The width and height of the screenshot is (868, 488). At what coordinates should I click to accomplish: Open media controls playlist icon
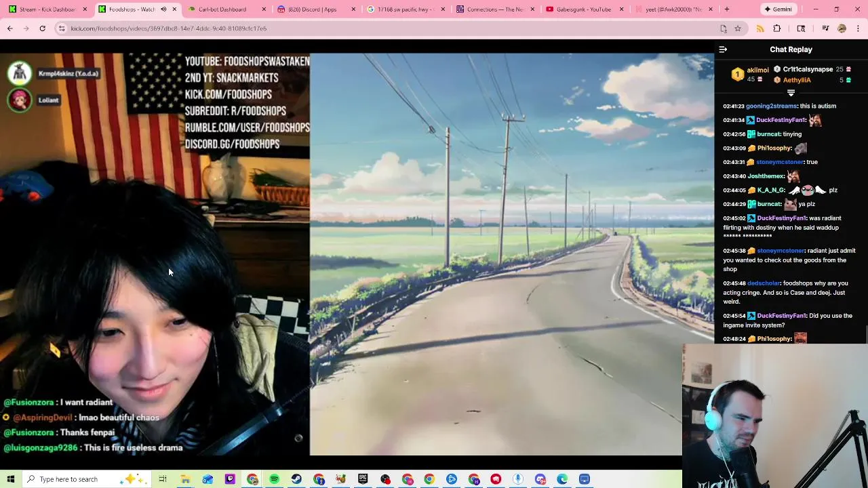click(x=825, y=28)
